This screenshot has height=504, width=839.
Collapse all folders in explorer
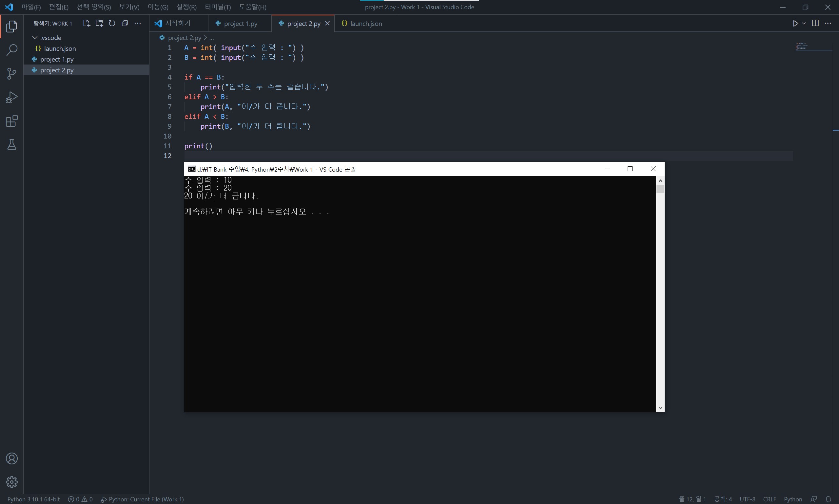(125, 24)
